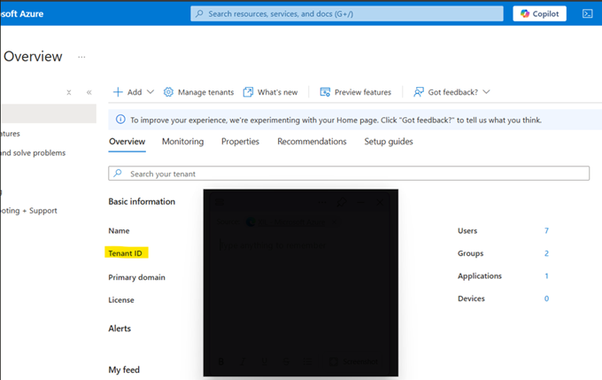Click the License label

tap(121, 300)
